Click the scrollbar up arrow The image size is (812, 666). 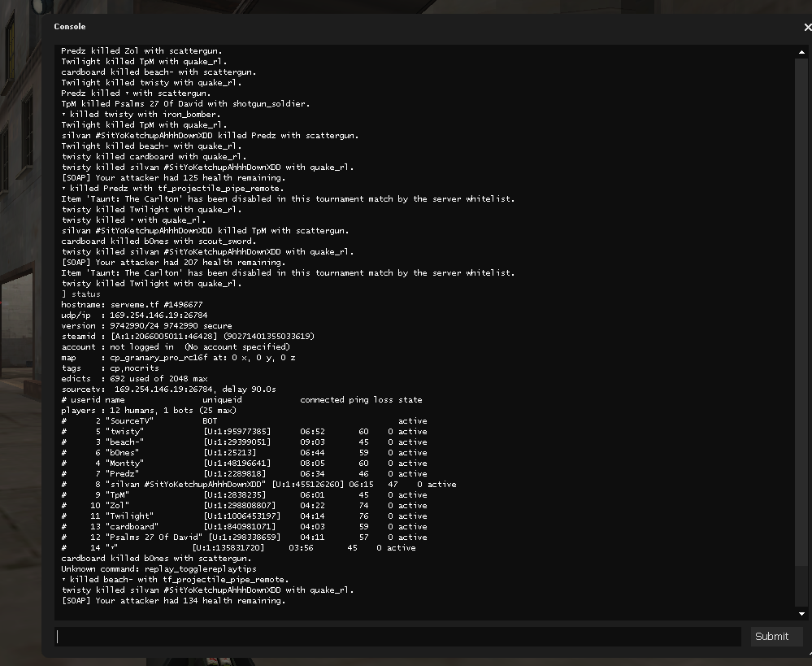point(802,52)
